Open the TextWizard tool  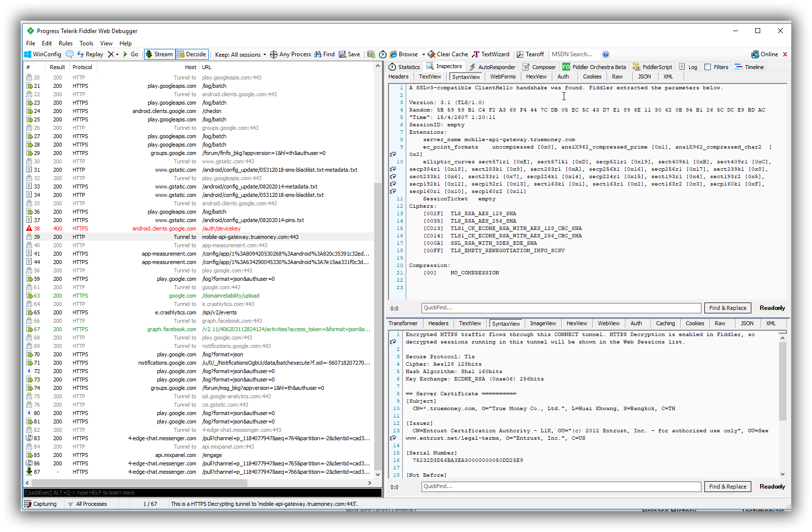tap(491, 54)
